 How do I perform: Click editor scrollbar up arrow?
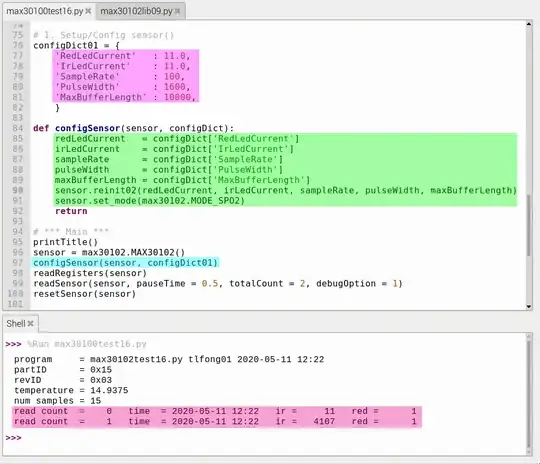pyautogui.click(x=529, y=24)
